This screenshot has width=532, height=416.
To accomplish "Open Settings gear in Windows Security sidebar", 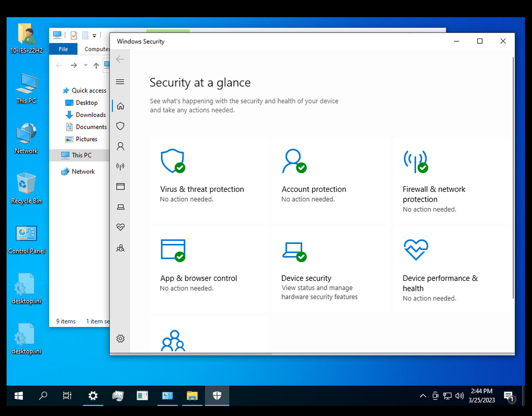I will coord(121,339).
